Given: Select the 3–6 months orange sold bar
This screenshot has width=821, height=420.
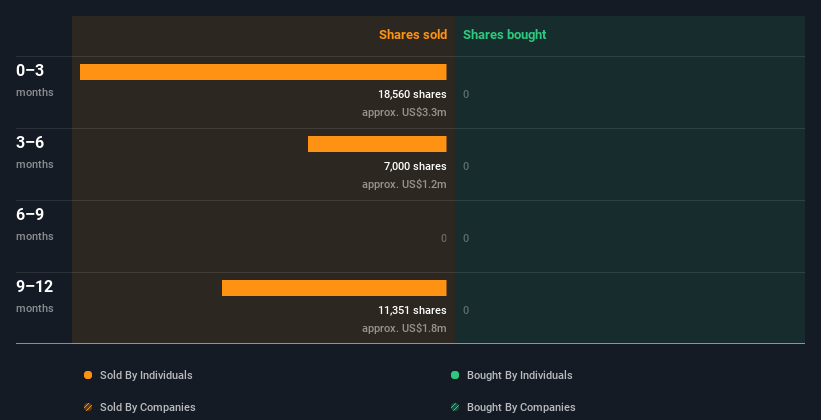Looking at the screenshot, I should tap(377, 144).
